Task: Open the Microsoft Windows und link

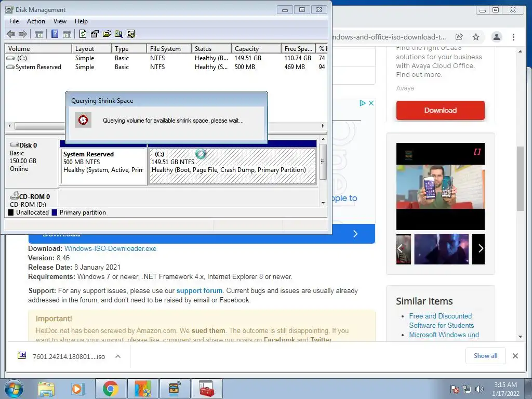Action: point(444,335)
